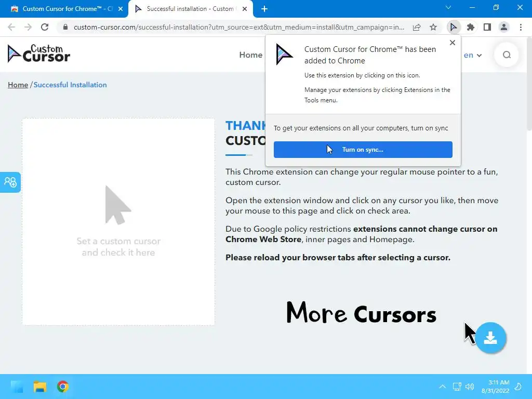
Task: Open the notifications moon icon
Action: pos(518,387)
